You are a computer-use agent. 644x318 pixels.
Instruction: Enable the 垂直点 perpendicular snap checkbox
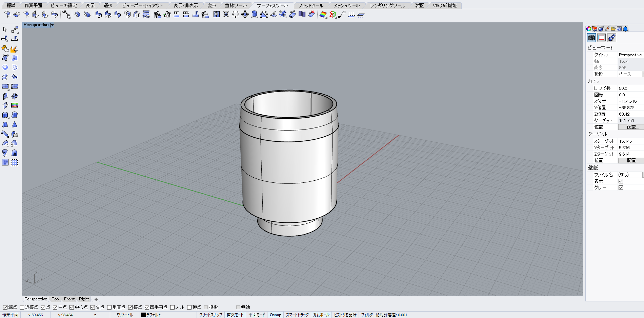pos(109,307)
